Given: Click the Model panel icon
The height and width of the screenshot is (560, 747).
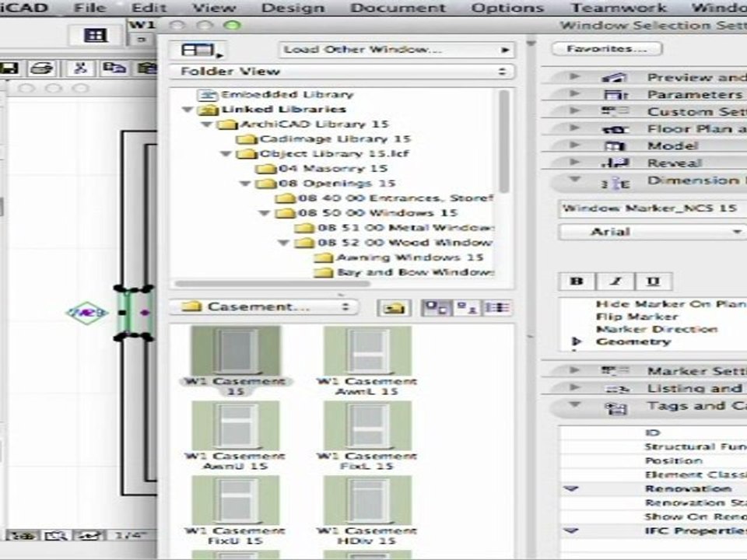Looking at the screenshot, I should click(x=615, y=146).
